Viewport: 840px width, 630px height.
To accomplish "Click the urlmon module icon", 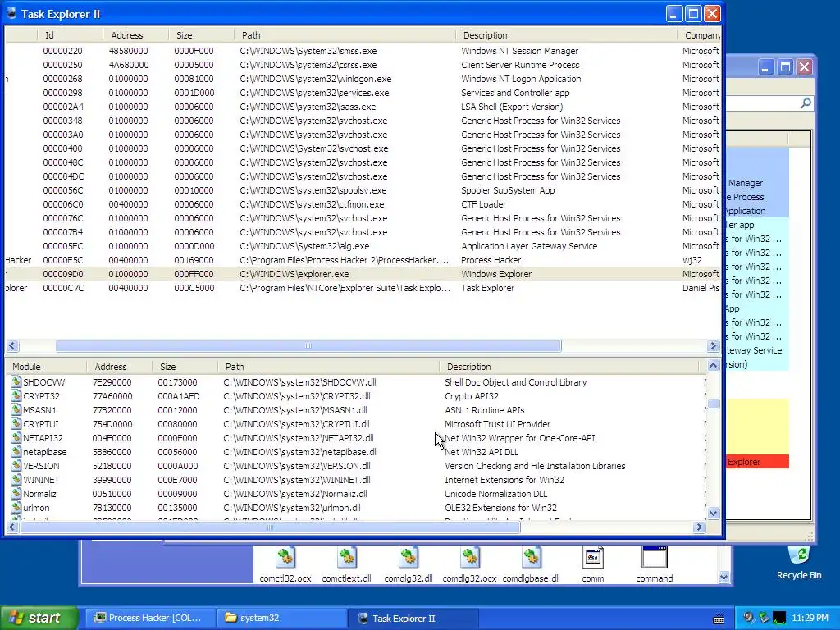I will click(x=16, y=507).
